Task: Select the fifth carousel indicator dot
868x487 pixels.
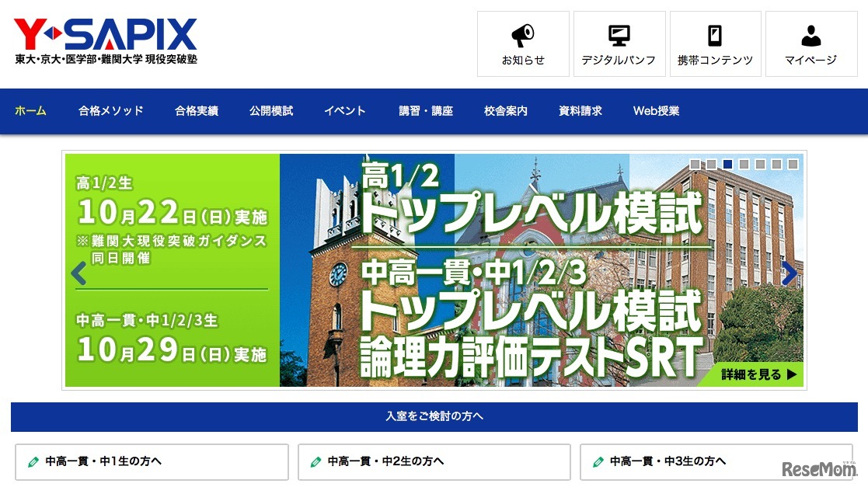Action: click(761, 165)
